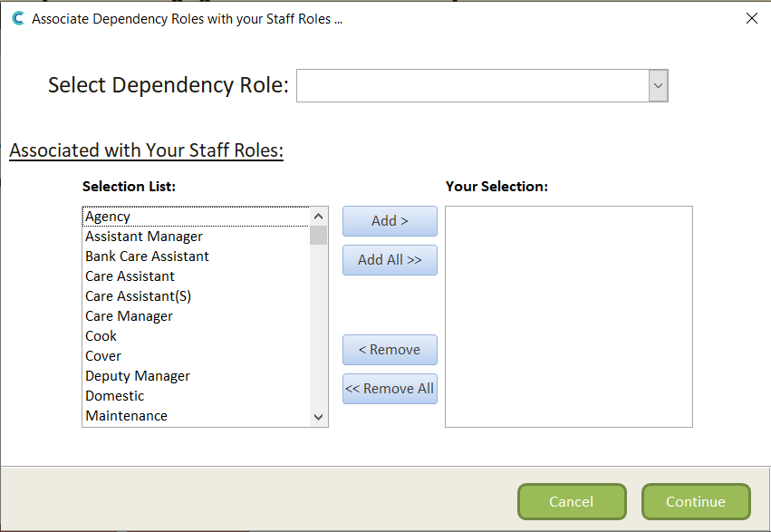Select Agency in the Selection List
Image resolution: width=771 pixels, height=532 pixels.
click(108, 217)
